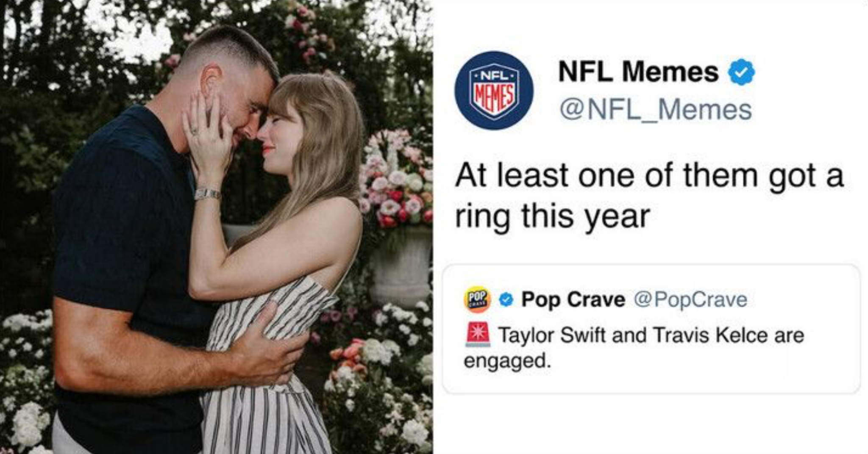The width and height of the screenshot is (868, 454).
Task: Click the Pop Crave verified checkmark badge
Action: [506, 300]
